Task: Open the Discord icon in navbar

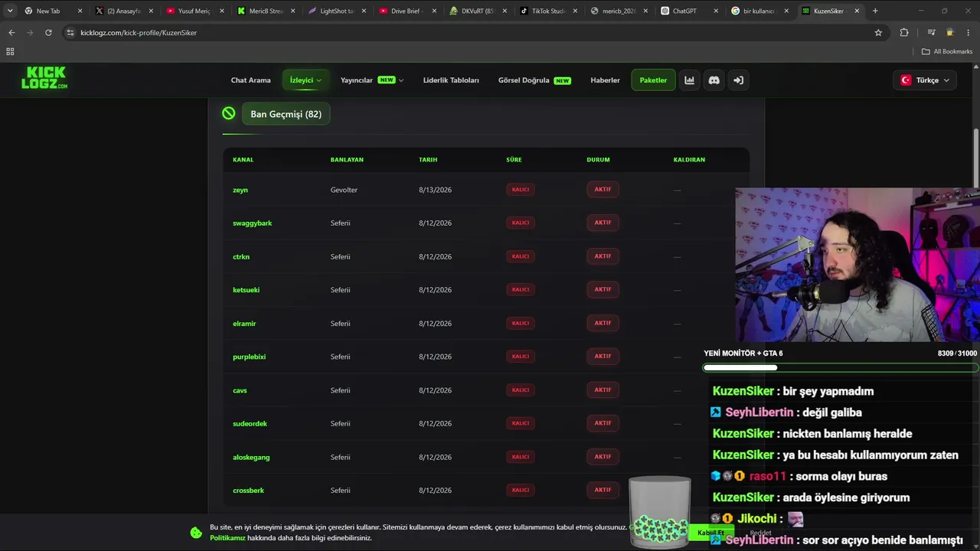Action: click(x=714, y=80)
